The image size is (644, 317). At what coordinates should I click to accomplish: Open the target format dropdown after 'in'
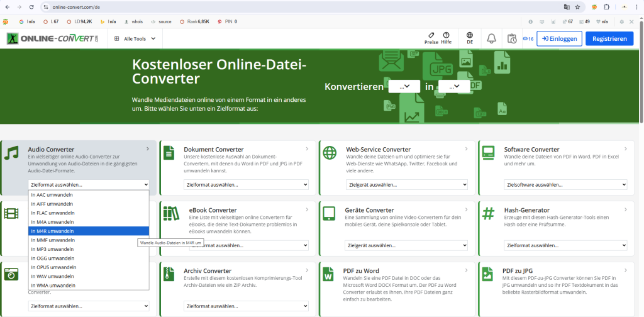pyautogui.click(x=454, y=86)
